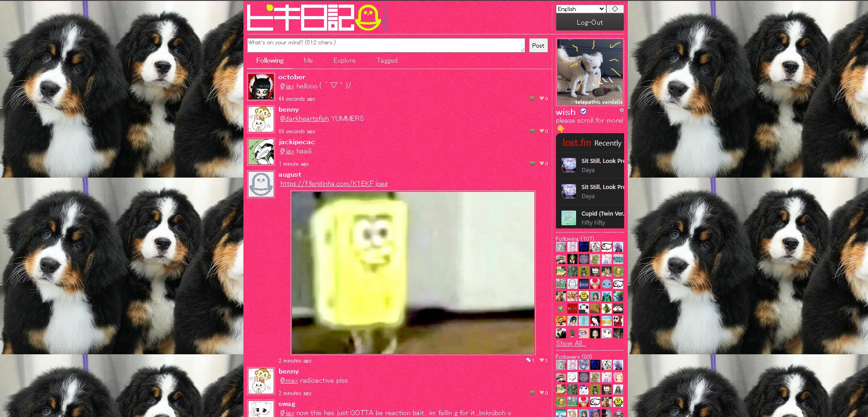
Task: Open october's username link
Action: [292, 77]
